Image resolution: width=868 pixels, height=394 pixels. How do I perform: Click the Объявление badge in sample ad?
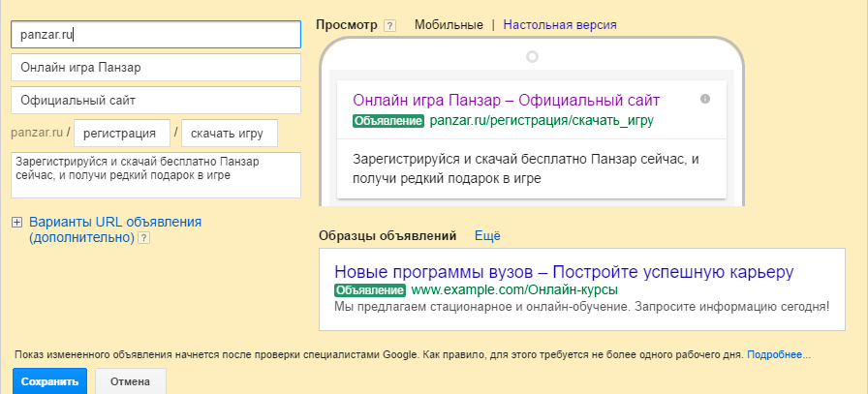pyautogui.click(x=370, y=290)
